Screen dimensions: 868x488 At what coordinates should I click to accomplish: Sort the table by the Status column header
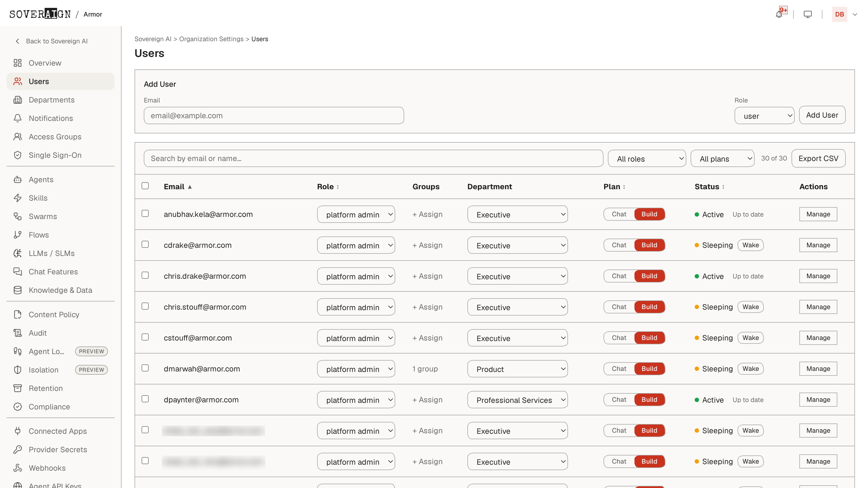[x=709, y=187]
